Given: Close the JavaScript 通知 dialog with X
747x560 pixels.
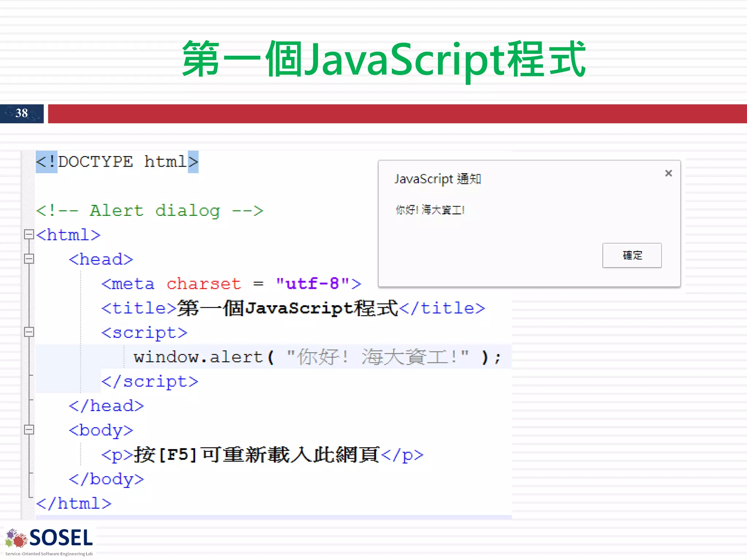Looking at the screenshot, I should coord(668,173).
